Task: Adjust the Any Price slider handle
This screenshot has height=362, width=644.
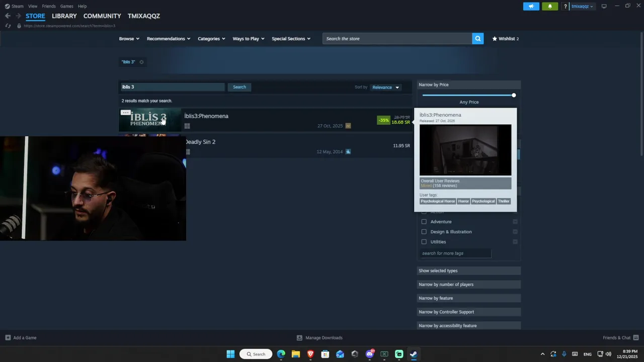Action: pyautogui.click(x=514, y=95)
